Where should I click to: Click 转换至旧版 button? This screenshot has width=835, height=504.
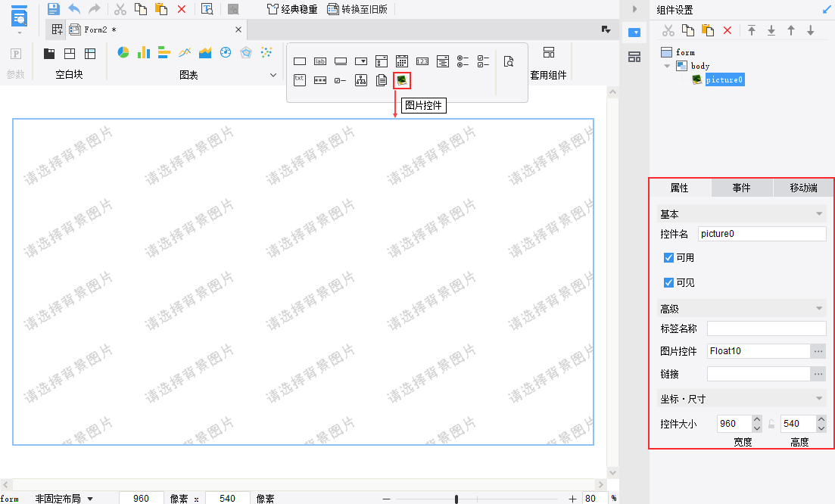coord(357,9)
